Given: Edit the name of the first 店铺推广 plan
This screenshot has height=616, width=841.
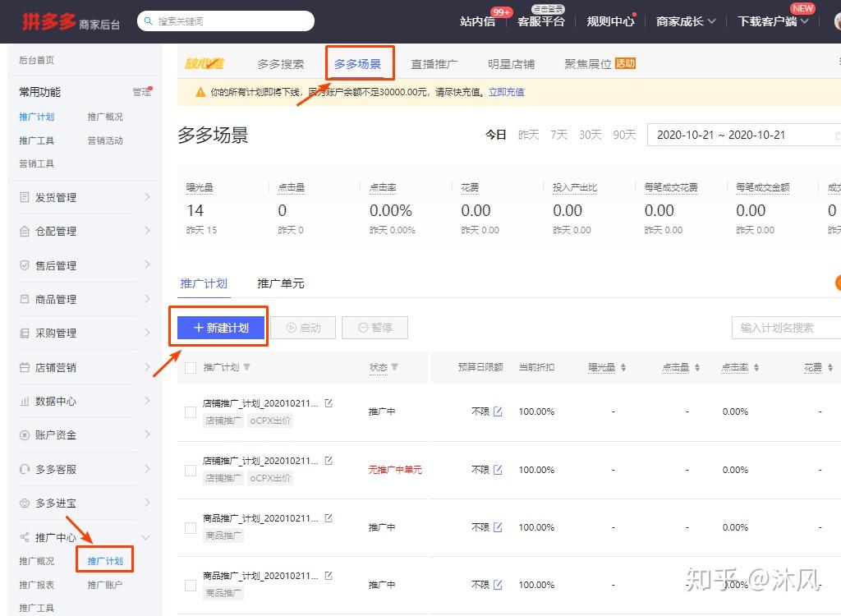Looking at the screenshot, I should click(x=329, y=403).
